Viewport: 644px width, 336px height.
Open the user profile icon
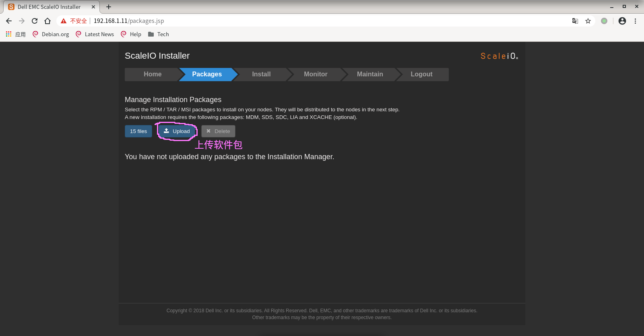coord(622,21)
